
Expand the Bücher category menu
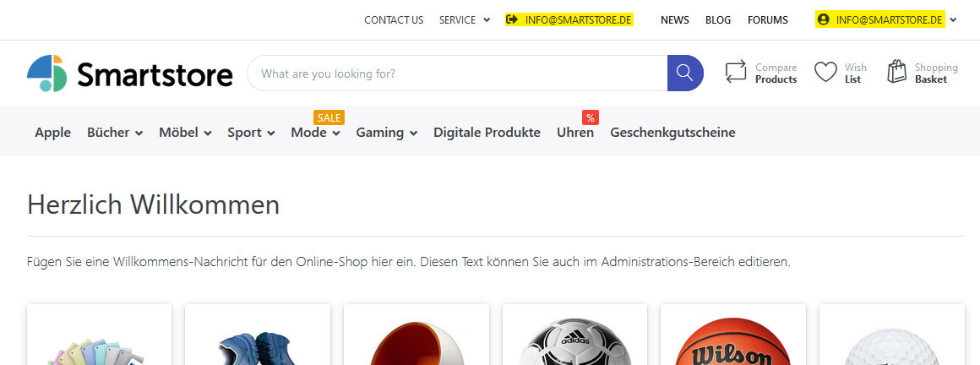point(115,133)
